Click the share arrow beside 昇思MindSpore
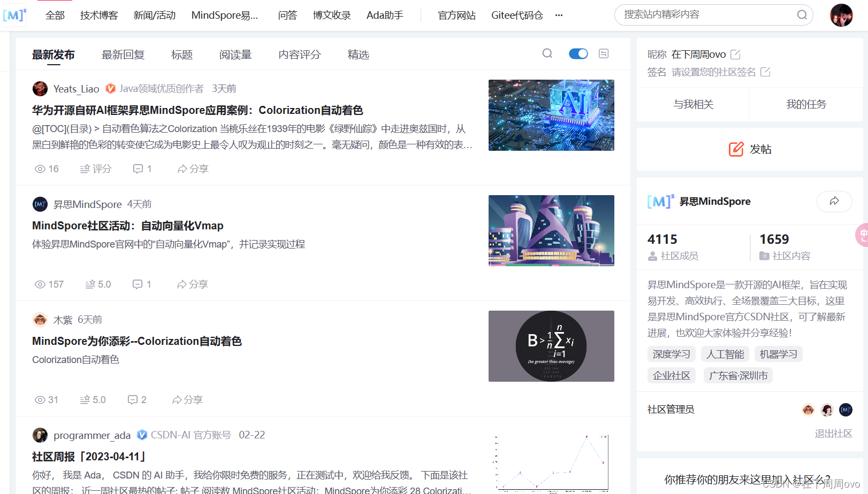Image resolution: width=868 pixels, height=494 pixels. (x=834, y=201)
